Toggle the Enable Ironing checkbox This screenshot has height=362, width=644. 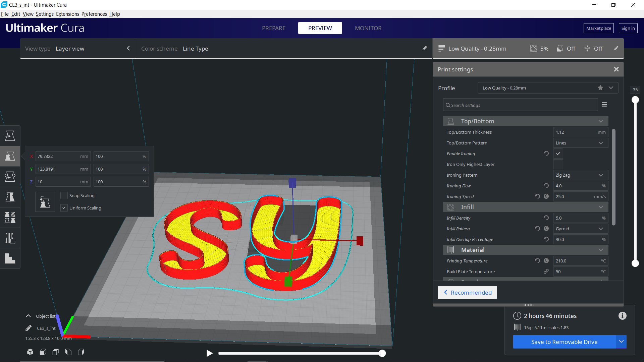558,154
